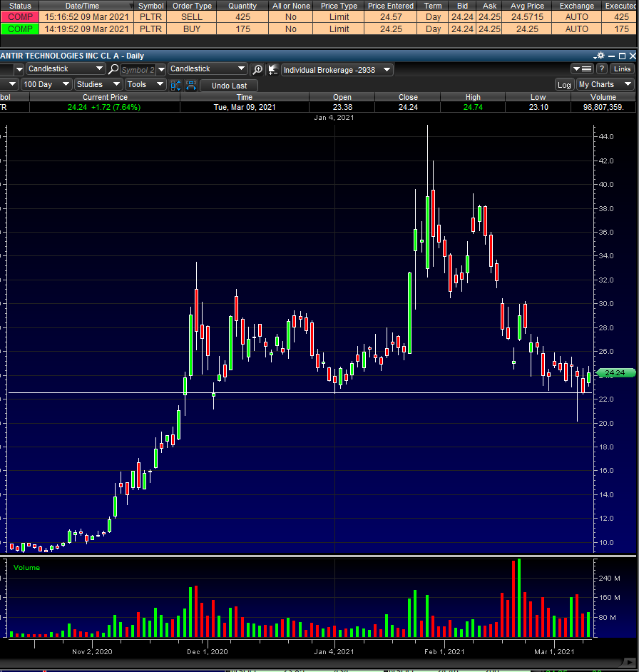The image size is (639, 672).
Task: Click Current Price value 24.24 +1.72 (7.64%)
Action: pyautogui.click(x=104, y=107)
